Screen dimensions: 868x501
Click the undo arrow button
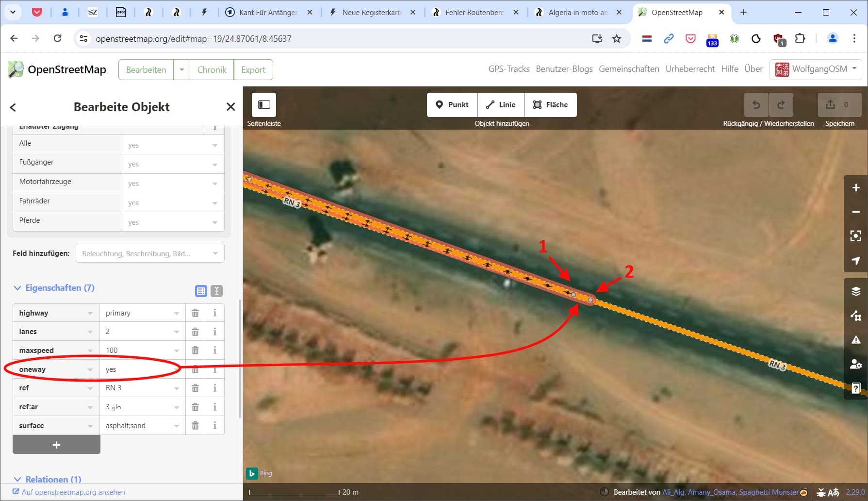756,104
